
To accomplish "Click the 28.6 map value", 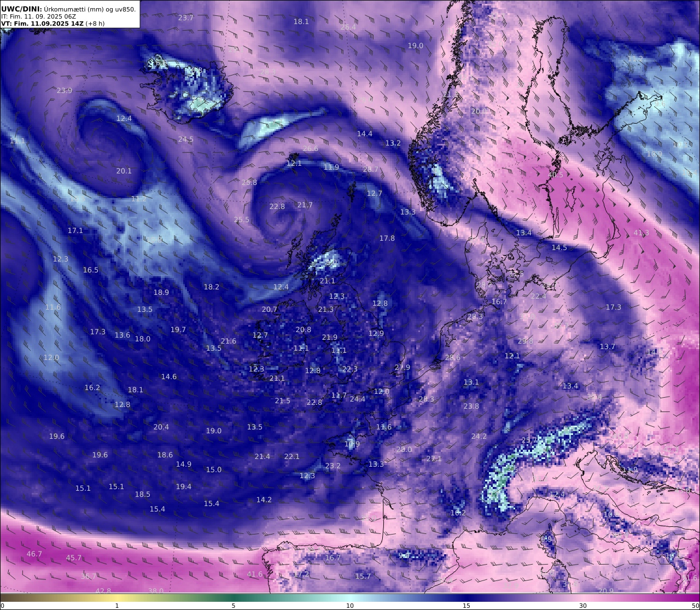I will (x=453, y=357).
